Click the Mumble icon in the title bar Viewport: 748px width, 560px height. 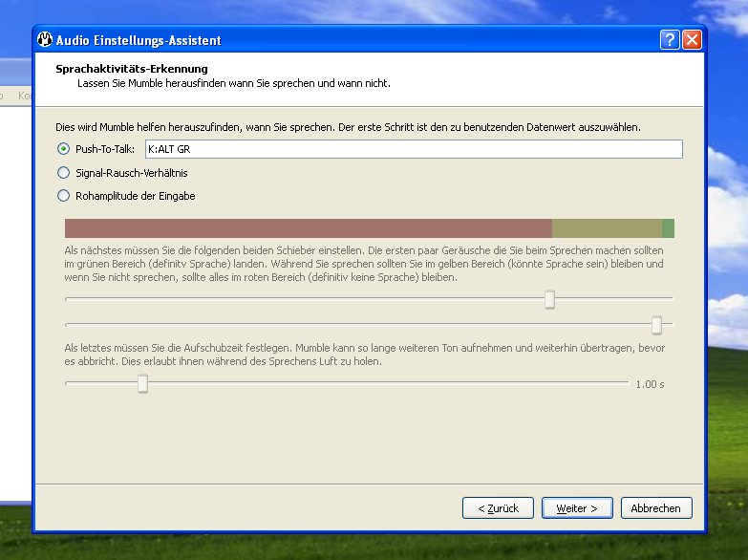tap(45, 40)
